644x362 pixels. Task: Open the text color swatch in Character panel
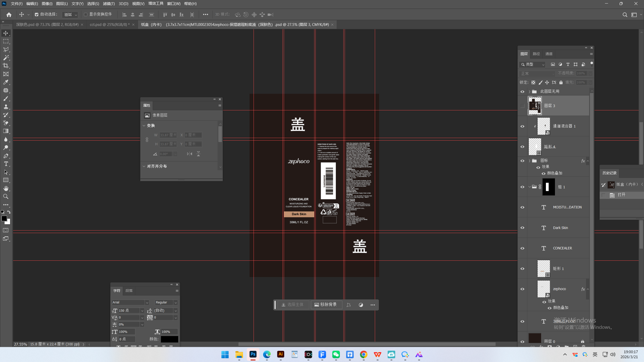pos(169,339)
